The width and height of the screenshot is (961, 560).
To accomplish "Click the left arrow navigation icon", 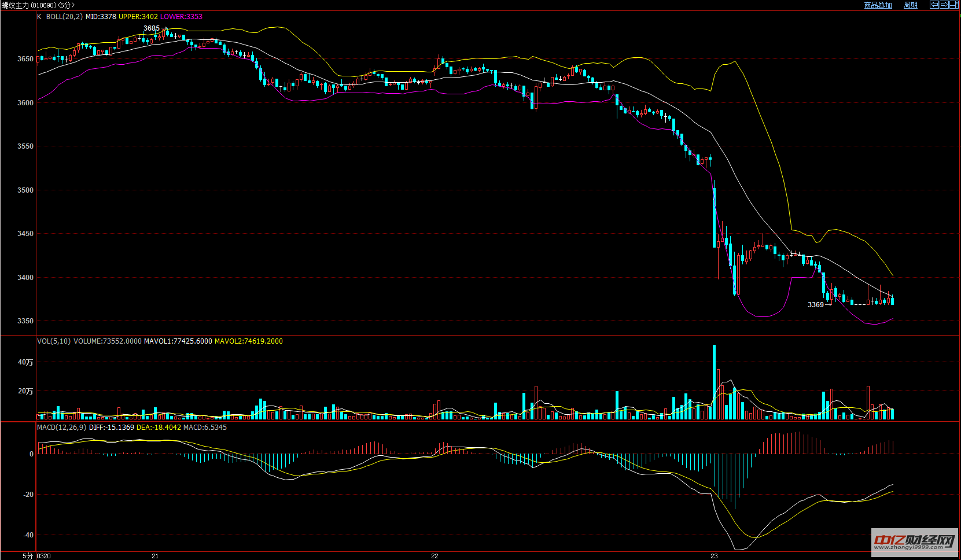I will coord(934,5).
